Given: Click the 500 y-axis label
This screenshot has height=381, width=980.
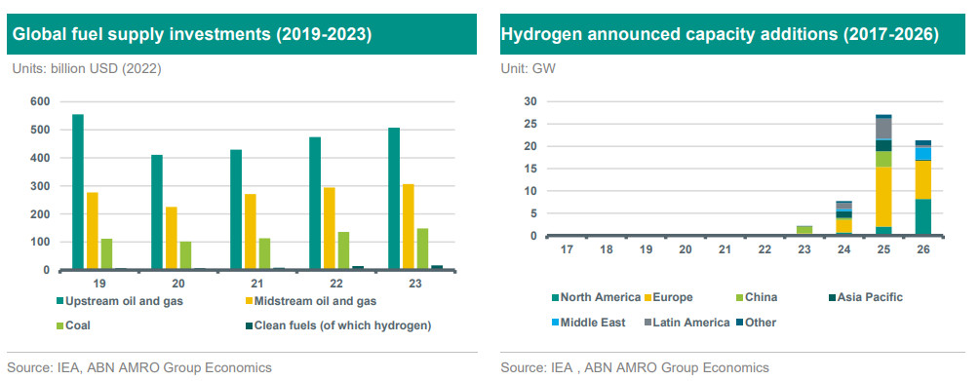Looking at the screenshot, I should point(41,130).
